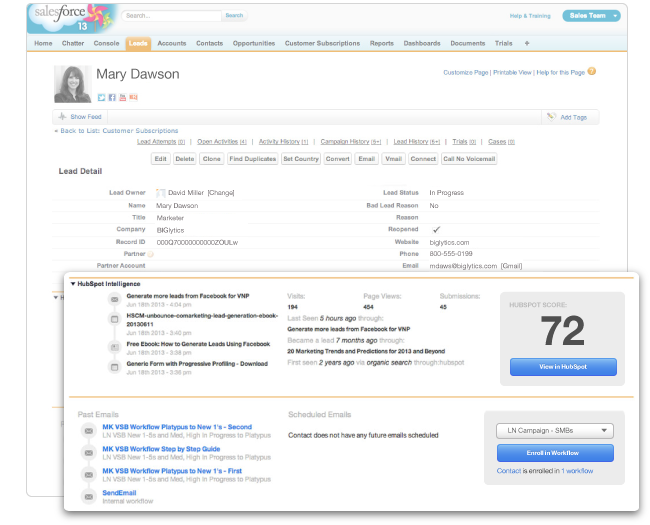
Task: Open Mary Dawson's Twitter profile icon
Action: pyautogui.click(x=101, y=97)
